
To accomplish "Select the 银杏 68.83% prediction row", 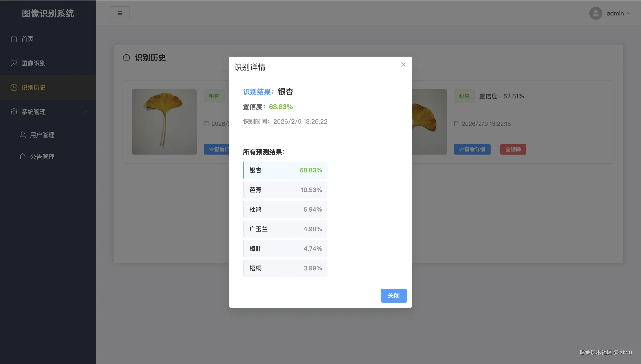I will pos(285,170).
